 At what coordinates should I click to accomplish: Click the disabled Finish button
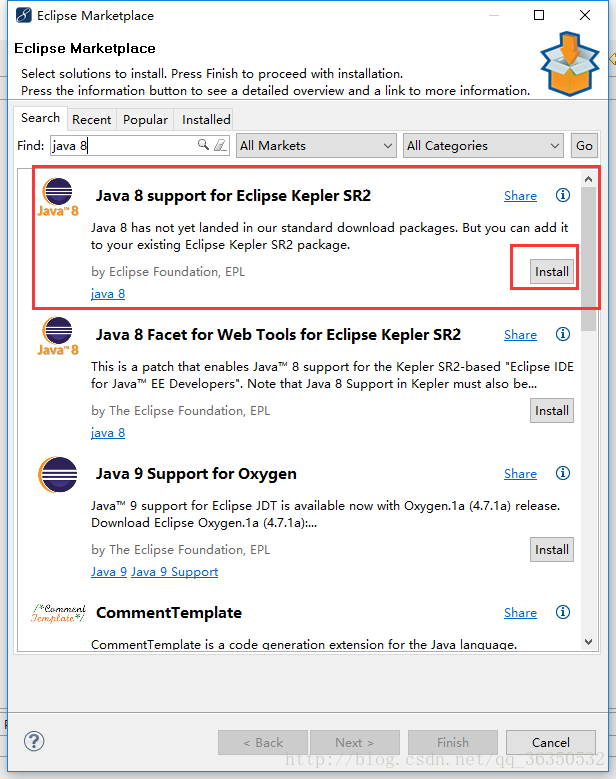click(x=453, y=742)
